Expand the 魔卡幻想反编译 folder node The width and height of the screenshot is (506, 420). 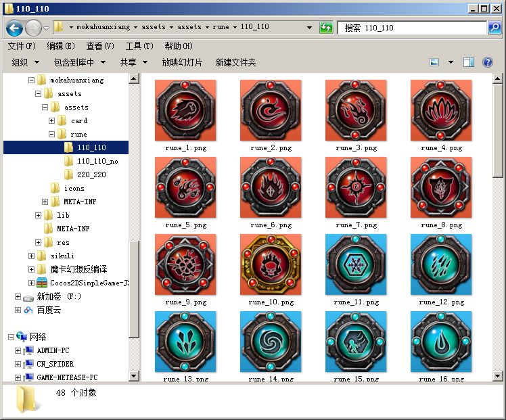[31, 269]
